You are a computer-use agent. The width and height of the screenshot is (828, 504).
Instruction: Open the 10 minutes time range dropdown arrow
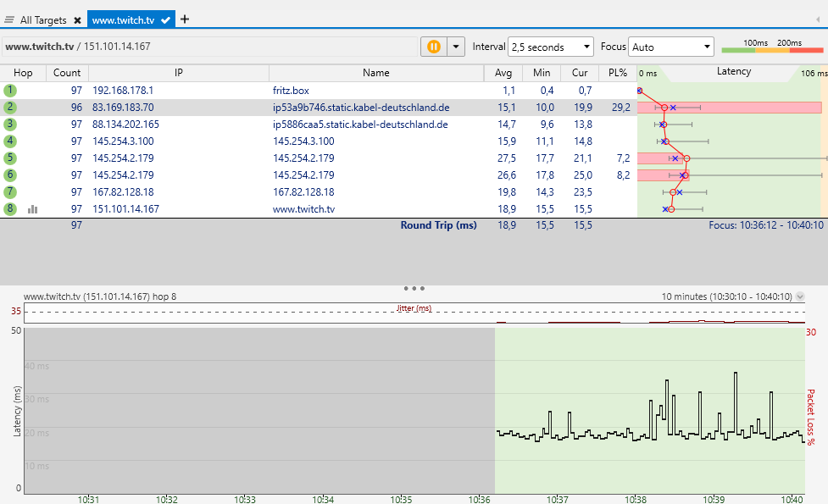pyautogui.click(x=800, y=296)
